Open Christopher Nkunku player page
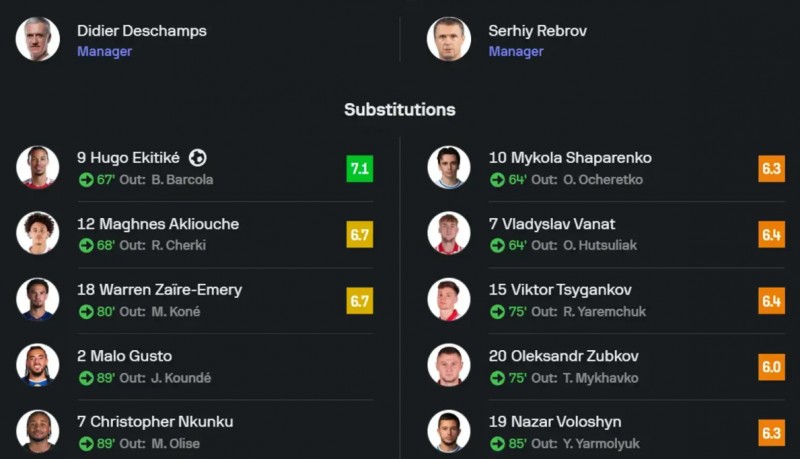This screenshot has width=800, height=459. 155,422
